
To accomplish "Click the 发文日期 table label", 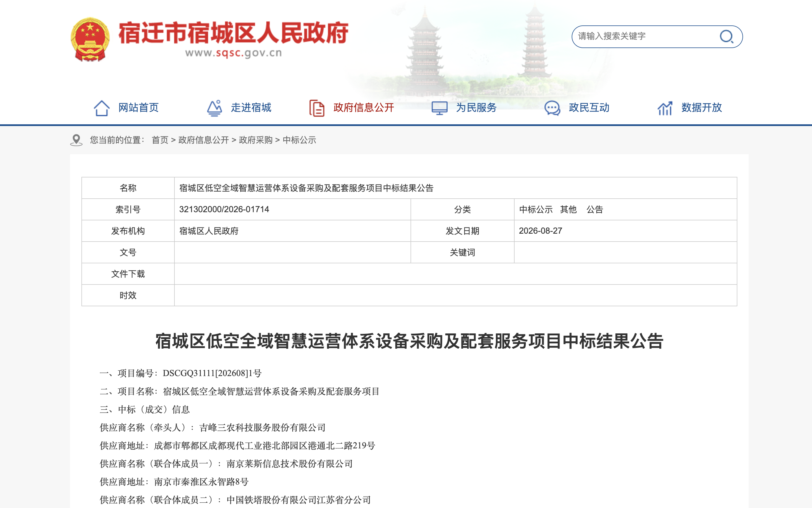I will (x=462, y=231).
